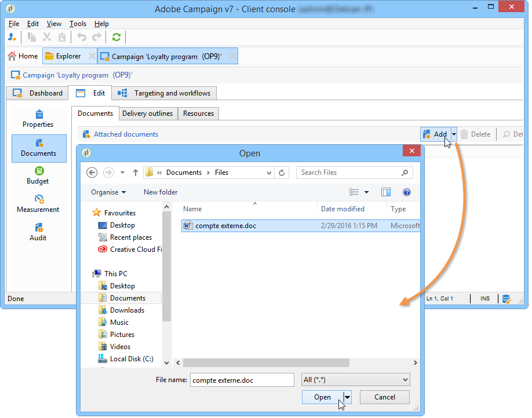Go back in the Open dialog
Image resolution: width=532 pixels, height=418 pixels.
(92, 173)
